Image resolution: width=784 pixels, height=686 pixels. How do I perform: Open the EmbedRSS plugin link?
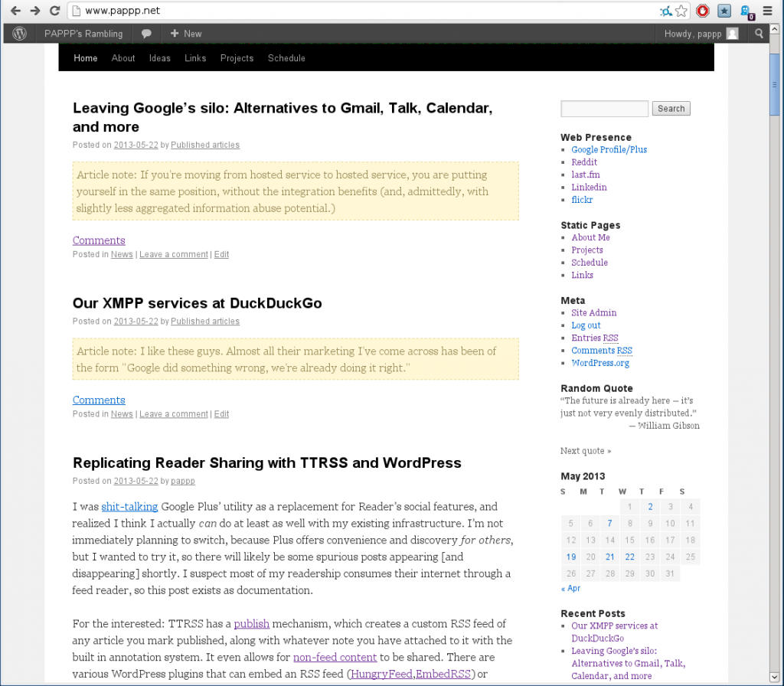click(x=443, y=674)
